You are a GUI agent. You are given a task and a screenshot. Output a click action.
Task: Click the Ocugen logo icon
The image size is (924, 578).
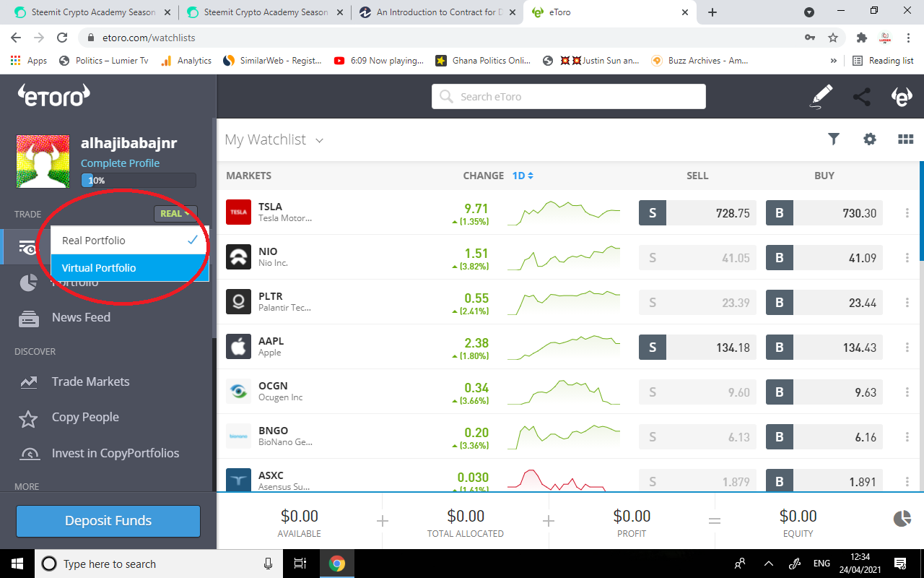coord(238,392)
